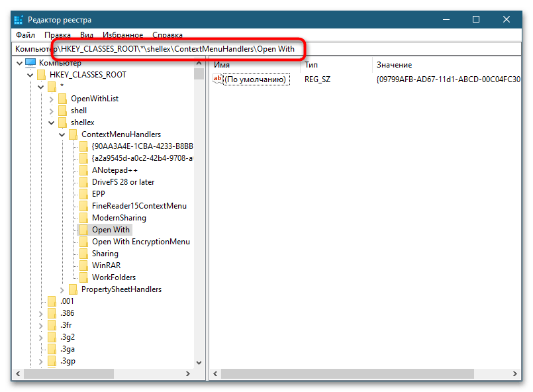Click the ab string value icon

218,79
